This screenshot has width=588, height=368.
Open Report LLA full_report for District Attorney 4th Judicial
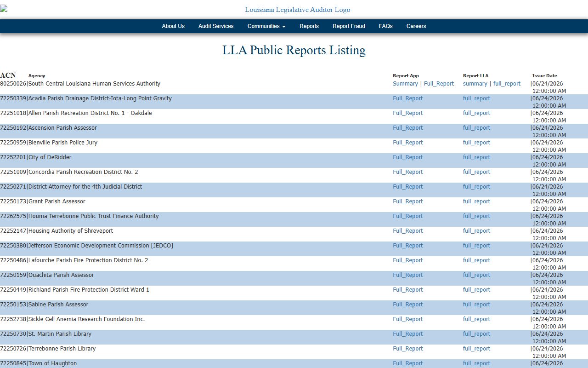pyautogui.click(x=476, y=187)
